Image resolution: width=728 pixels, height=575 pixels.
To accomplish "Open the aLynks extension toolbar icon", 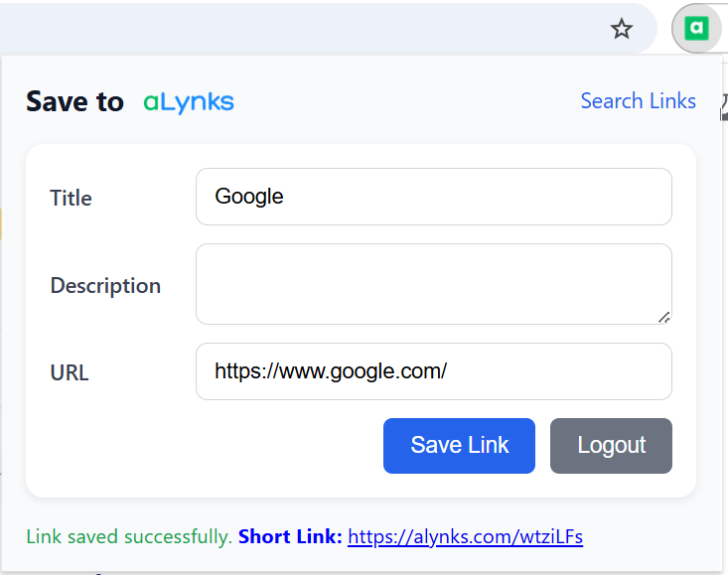I will (697, 29).
